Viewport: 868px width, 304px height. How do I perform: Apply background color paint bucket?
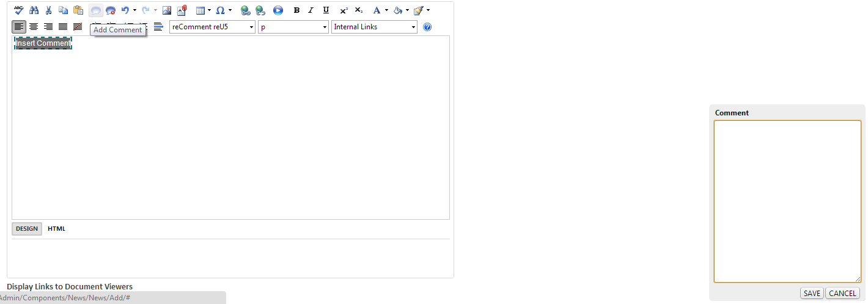(x=398, y=10)
